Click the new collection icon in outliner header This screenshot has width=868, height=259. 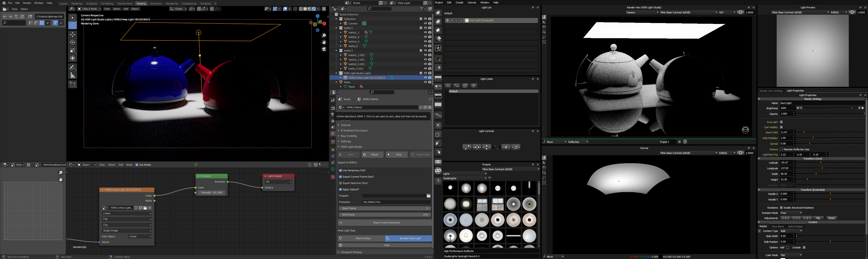tap(430, 9)
